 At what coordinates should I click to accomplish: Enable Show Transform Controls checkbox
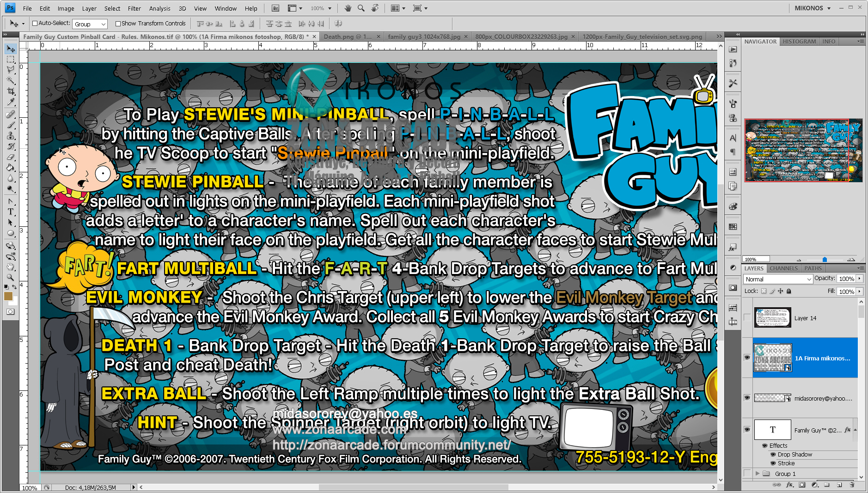click(x=118, y=24)
